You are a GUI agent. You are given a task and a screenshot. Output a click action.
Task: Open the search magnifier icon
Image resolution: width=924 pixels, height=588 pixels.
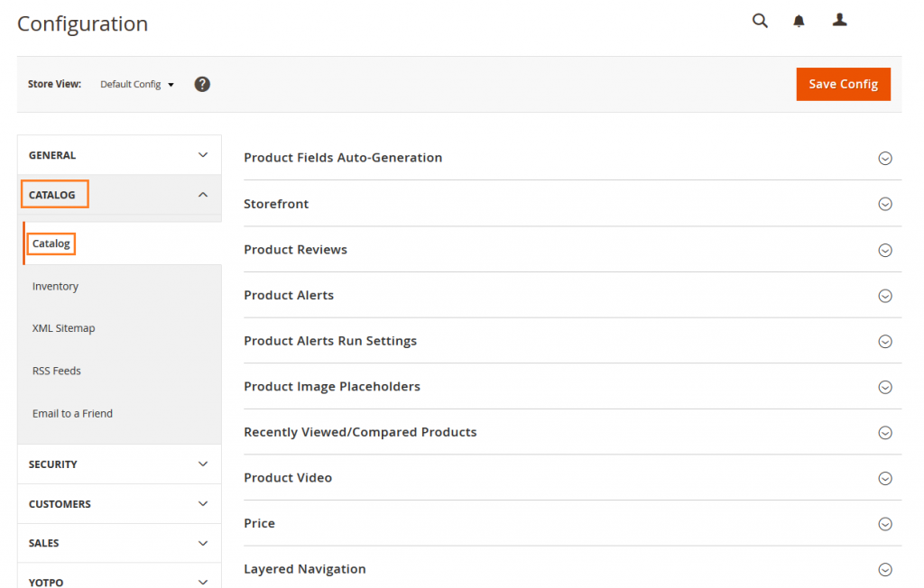coord(760,22)
